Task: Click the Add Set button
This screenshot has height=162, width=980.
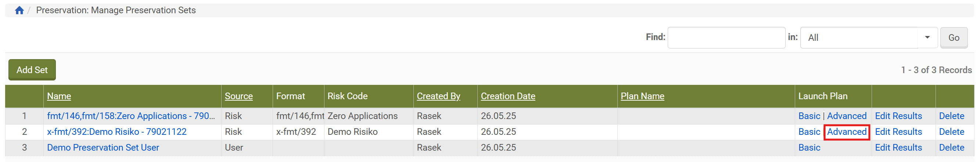Action: 32,70
